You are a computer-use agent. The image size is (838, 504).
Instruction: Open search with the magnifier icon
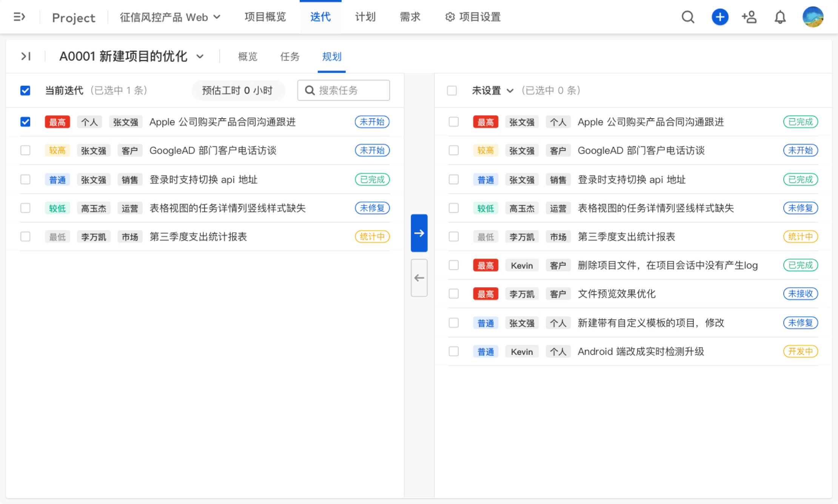tap(688, 17)
